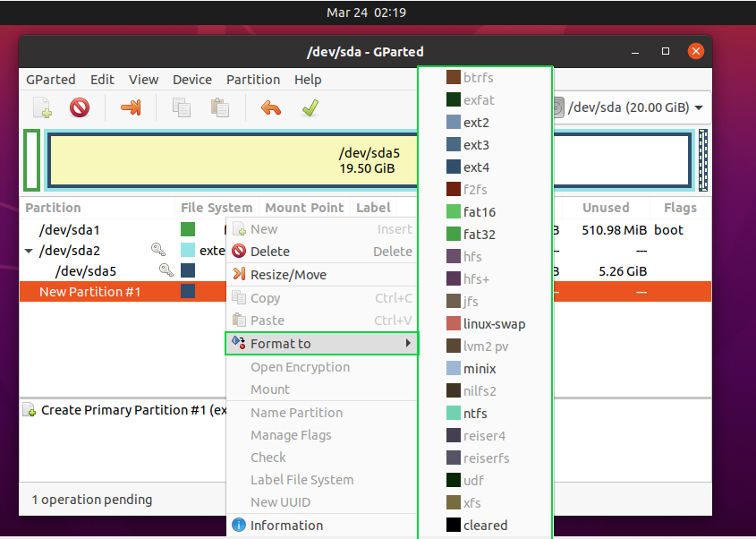The width and height of the screenshot is (756, 539).
Task: Click the fat32 green color swatch
Action: [454, 234]
